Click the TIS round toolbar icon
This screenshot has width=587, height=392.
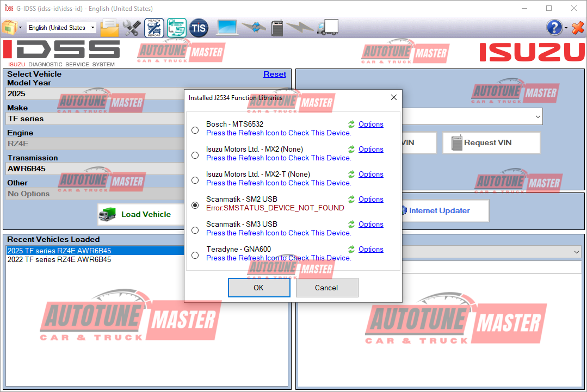[x=199, y=27]
